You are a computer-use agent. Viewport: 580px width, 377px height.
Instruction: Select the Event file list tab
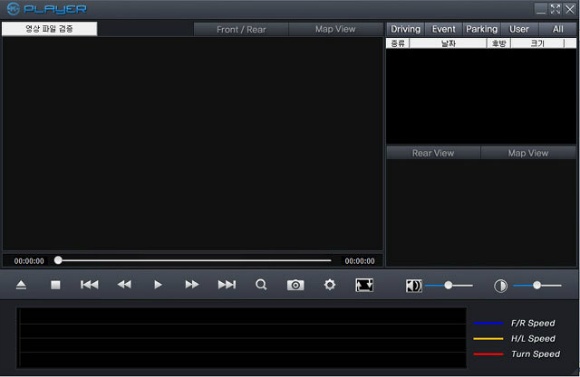[x=444, y=29]
